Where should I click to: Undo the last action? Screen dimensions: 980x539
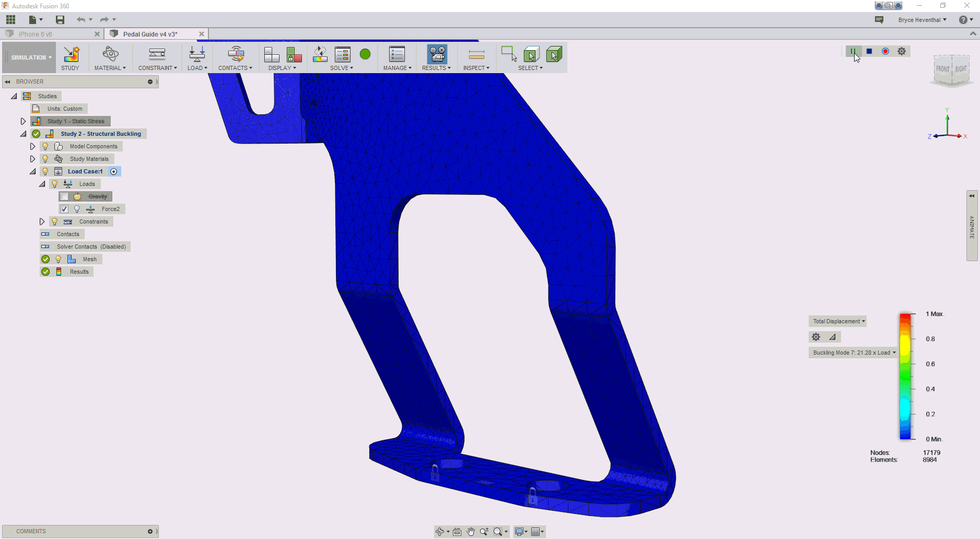coord(81,20)
